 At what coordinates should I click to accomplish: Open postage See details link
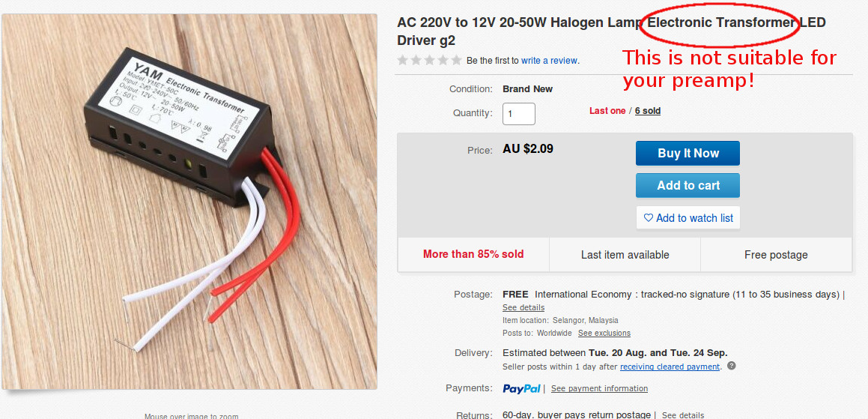(523, 307)
